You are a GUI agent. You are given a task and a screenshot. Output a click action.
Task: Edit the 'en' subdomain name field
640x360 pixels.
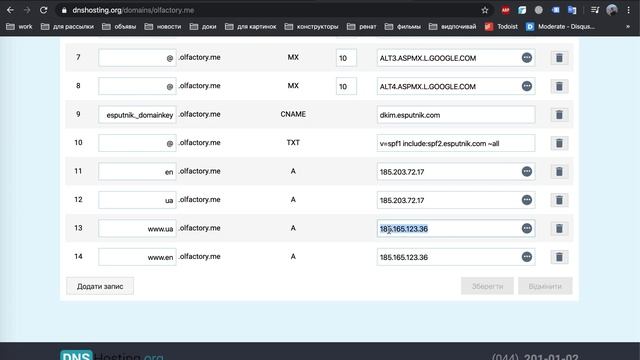(137, 171)
